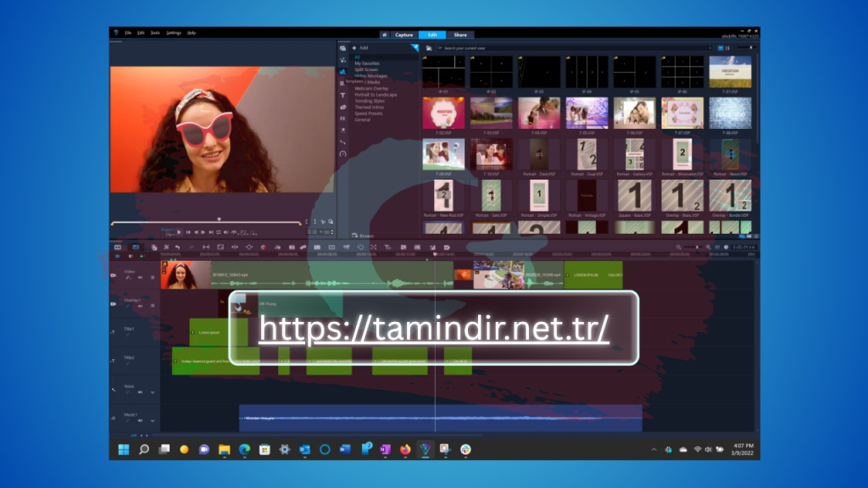Open the Settings menu
Viewport: 868px width, 488px height.
173,33
